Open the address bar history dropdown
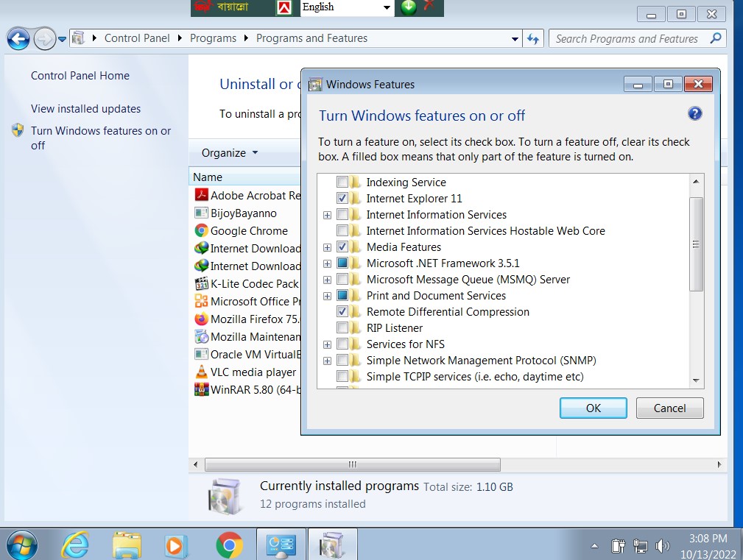 click(x=515, y=39)
